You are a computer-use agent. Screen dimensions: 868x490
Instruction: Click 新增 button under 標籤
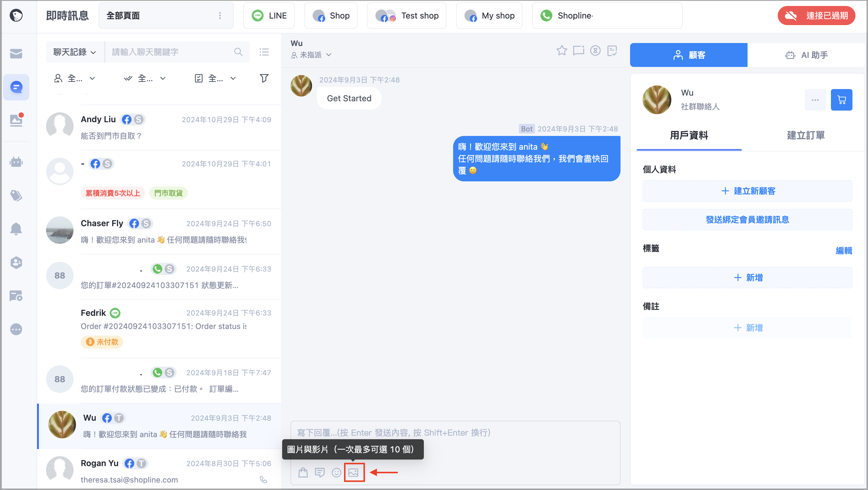(747, 278)
